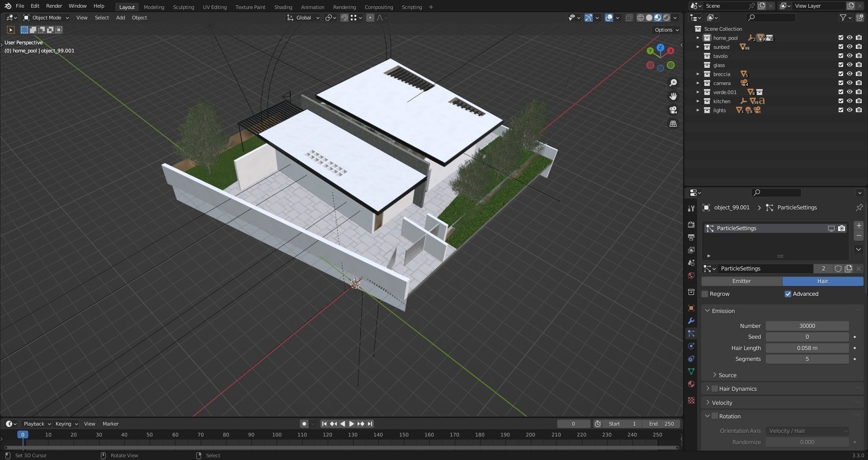Screen dimensions: 868x460
Task: Select material preview viewport shading
Action: 658,18
